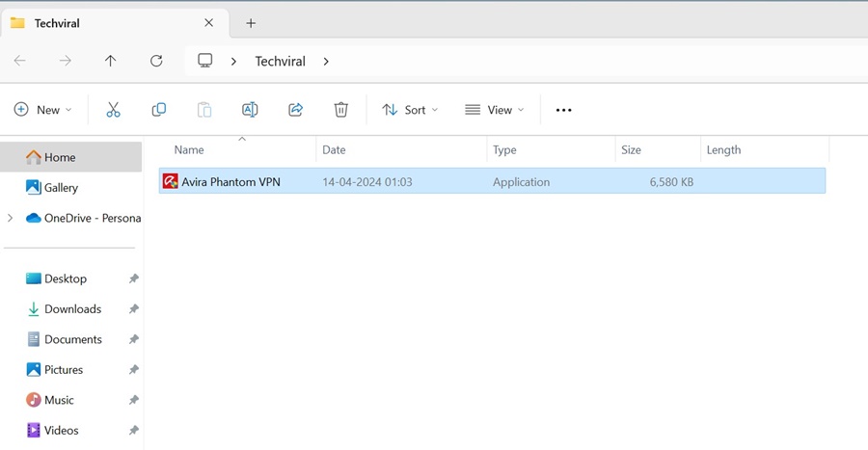Expand the OneDrive - Personal tree node
This screenshot has width=868, height=450.
tap(10, 218)
